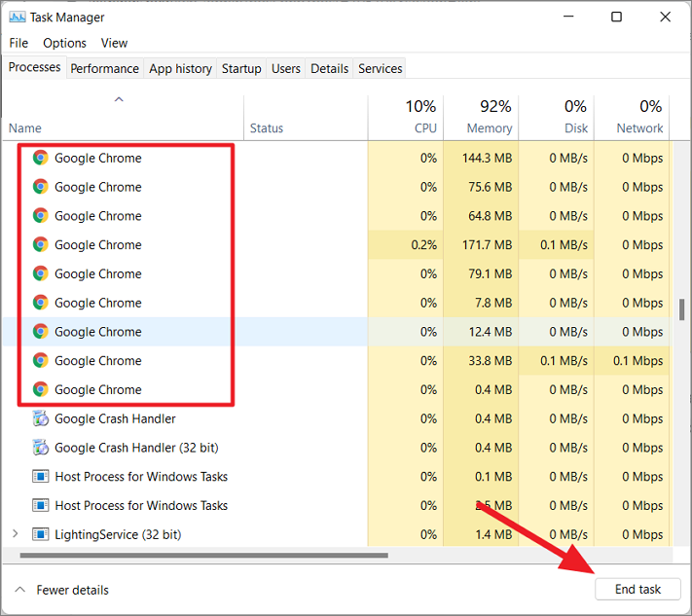Click the 1.4 MB memory value
Screen dimensions: 692x616
click(493, 534)
